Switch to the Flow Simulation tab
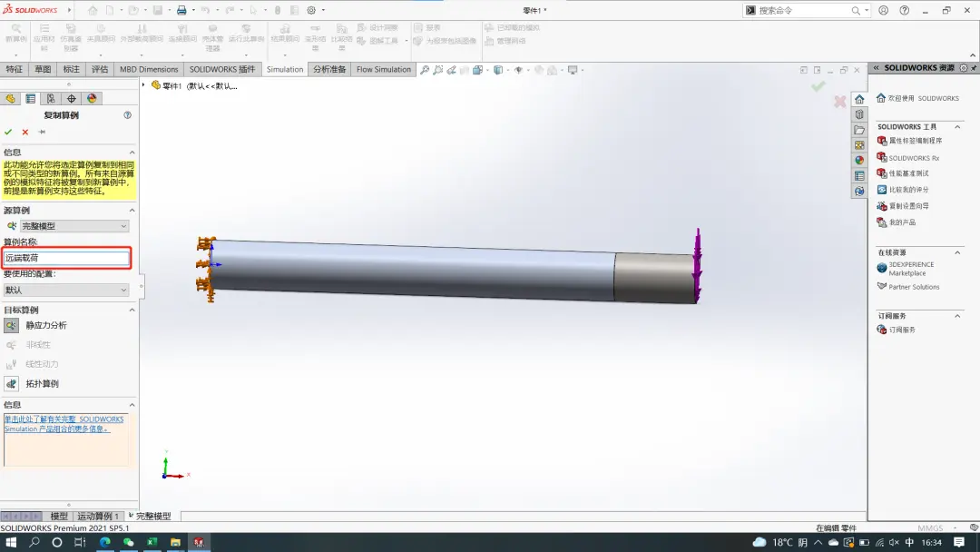Image resolution: width=980 pixels, height=552 pixels. click(384, 69)
